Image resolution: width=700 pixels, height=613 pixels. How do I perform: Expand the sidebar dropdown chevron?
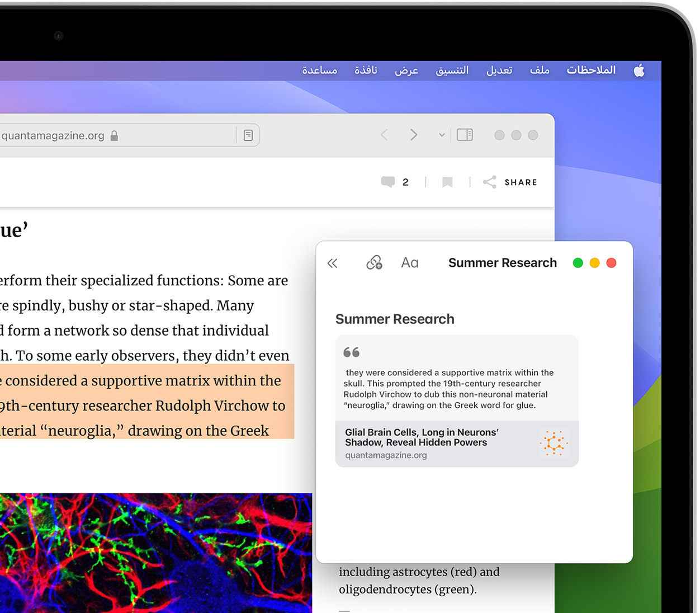tap(442, 135)
